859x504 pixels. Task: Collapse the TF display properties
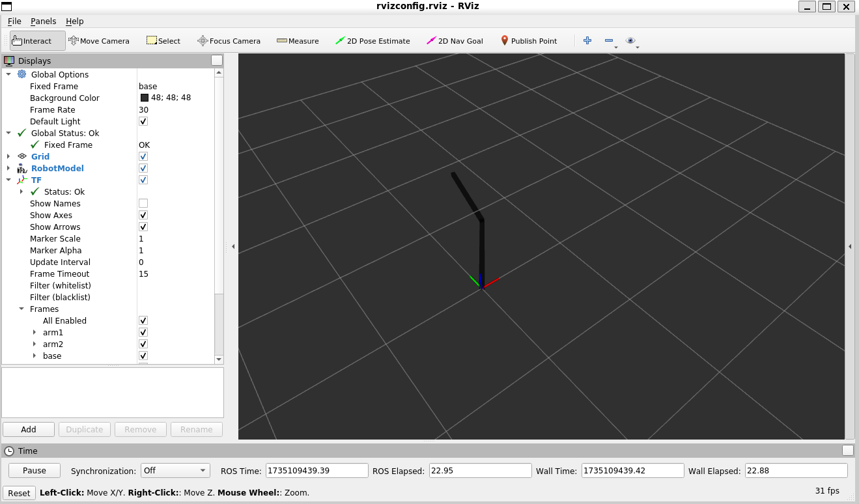8,180
